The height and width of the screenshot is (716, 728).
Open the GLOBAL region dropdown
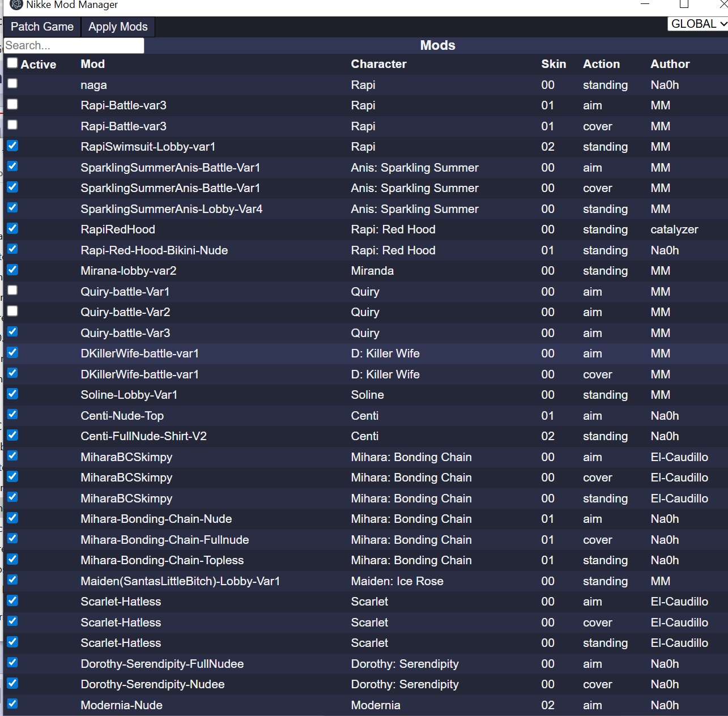pyautogui.click(x=698, y=24)
